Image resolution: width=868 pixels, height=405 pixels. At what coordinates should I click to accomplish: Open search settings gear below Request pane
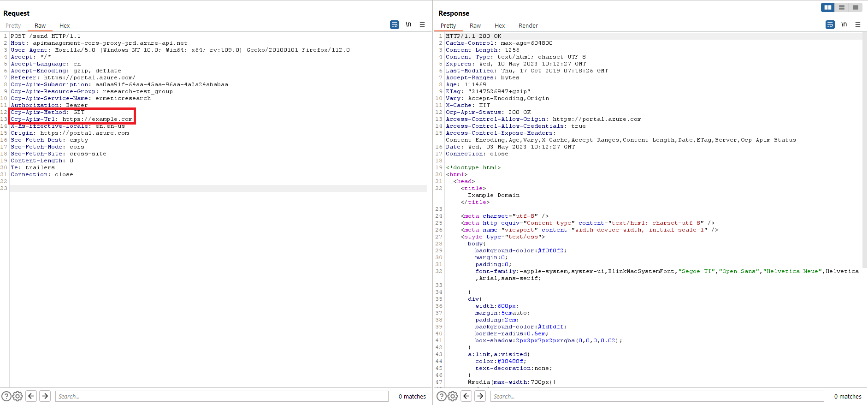(18, 396)
